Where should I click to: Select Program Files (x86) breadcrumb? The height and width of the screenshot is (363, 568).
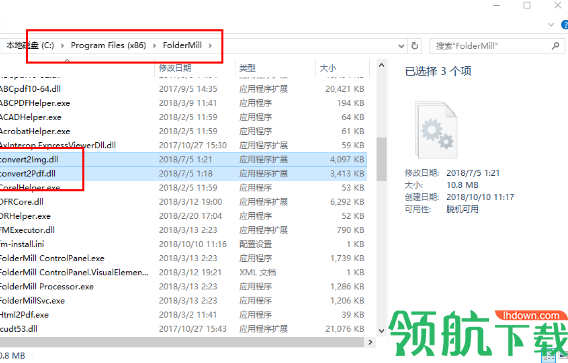pos(108,45)
